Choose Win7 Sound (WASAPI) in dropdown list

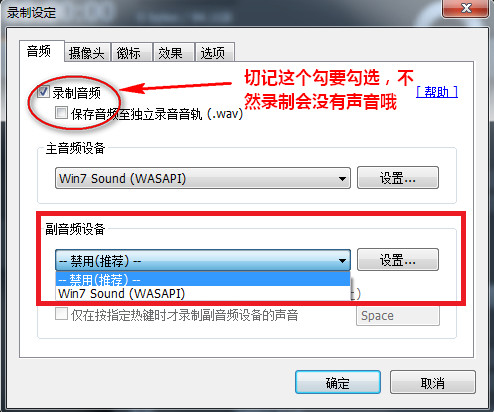[x=203, y=293]
